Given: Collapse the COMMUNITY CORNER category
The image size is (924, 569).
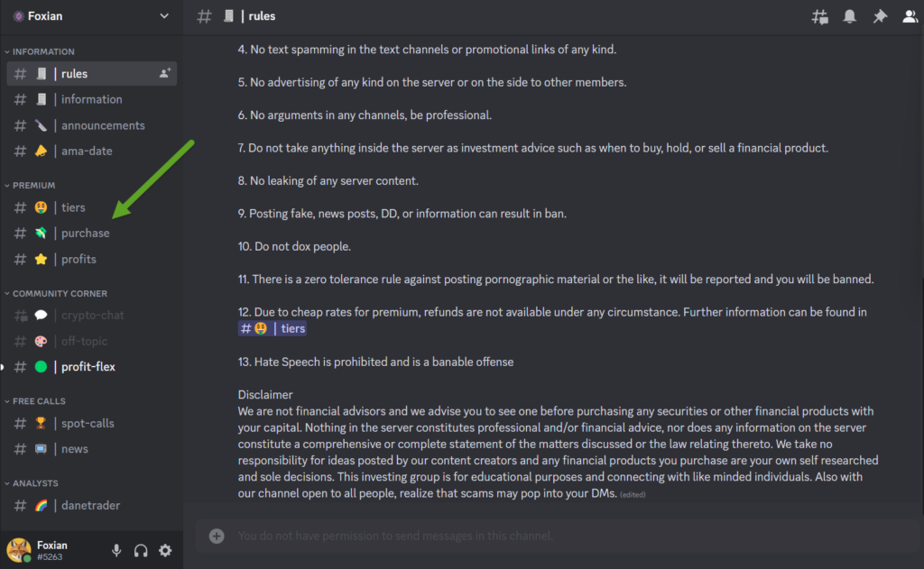Looking at the screenshot, I should click(60, 293).
